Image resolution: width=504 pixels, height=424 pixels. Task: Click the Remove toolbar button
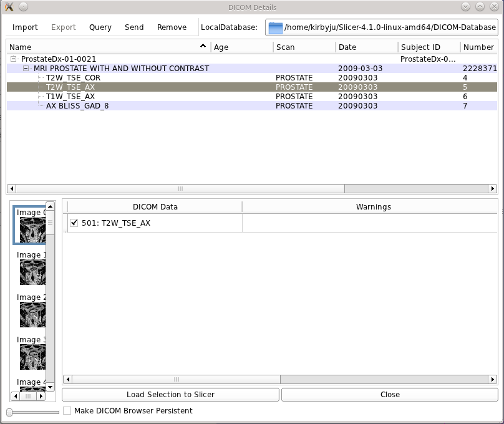(172, 27)
